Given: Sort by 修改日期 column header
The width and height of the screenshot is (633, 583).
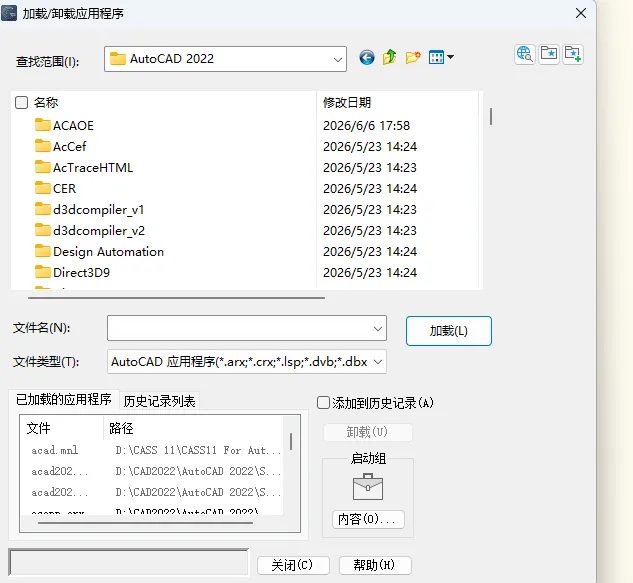Looking at the screenshot, I should point(347,103).
